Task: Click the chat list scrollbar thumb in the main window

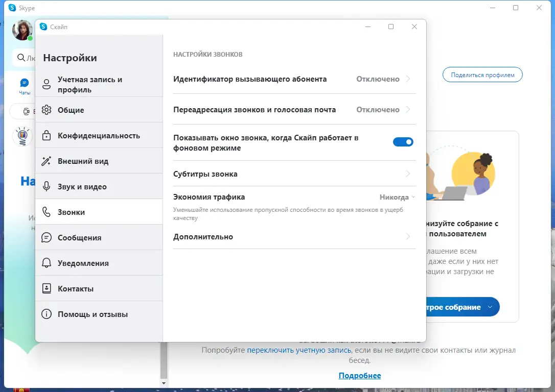Action: tap(164, 360)
